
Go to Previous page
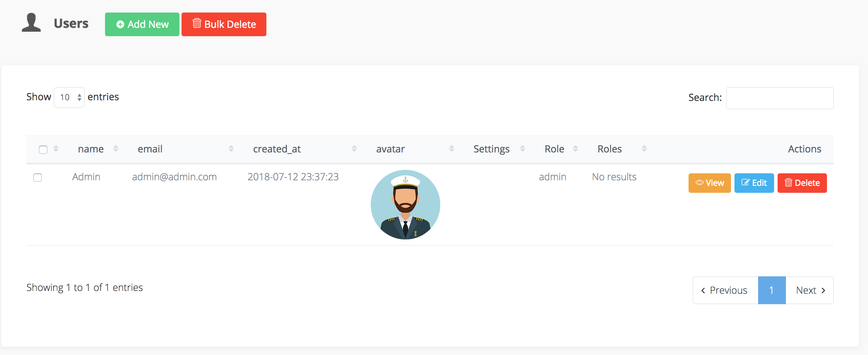[x=725, y=290]
